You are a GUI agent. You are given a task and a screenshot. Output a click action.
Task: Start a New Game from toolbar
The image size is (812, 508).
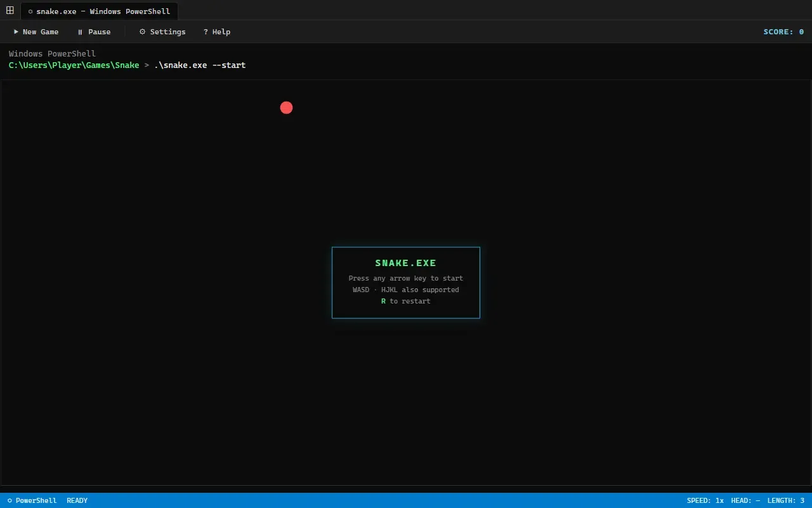point(36,32)
